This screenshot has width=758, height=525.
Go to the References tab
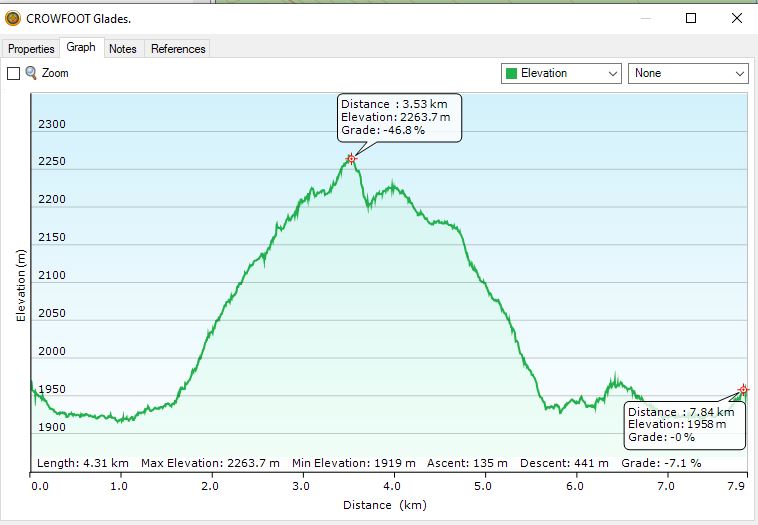(178, 49)
